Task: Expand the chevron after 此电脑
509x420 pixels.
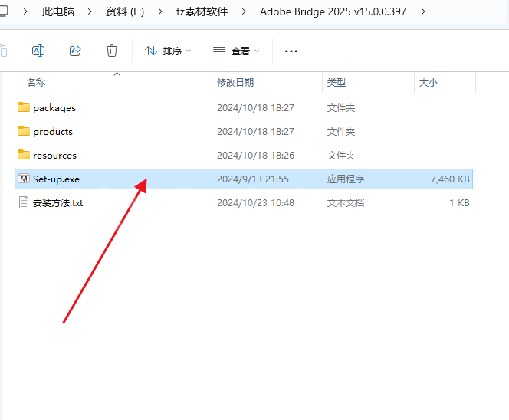Action: click(x=90, y=11)
